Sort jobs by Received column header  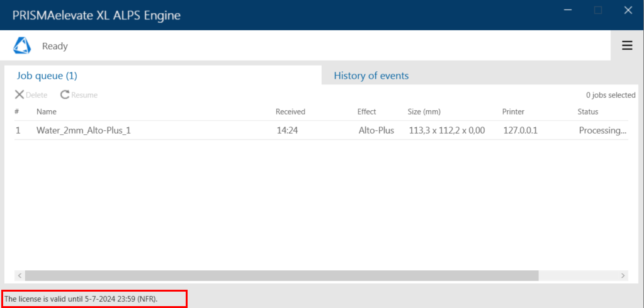(290, 111)
